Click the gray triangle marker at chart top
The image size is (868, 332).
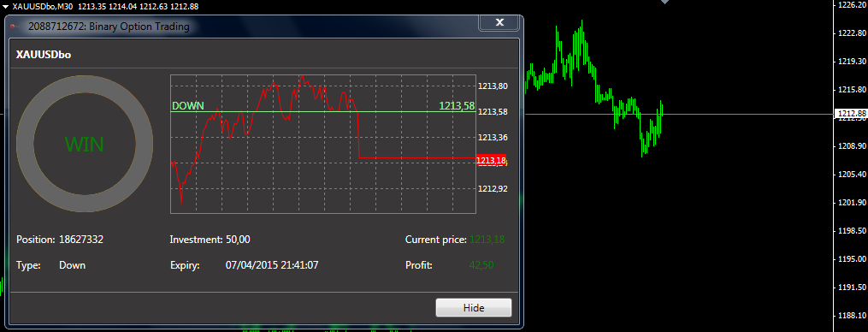tap(664, 3)
